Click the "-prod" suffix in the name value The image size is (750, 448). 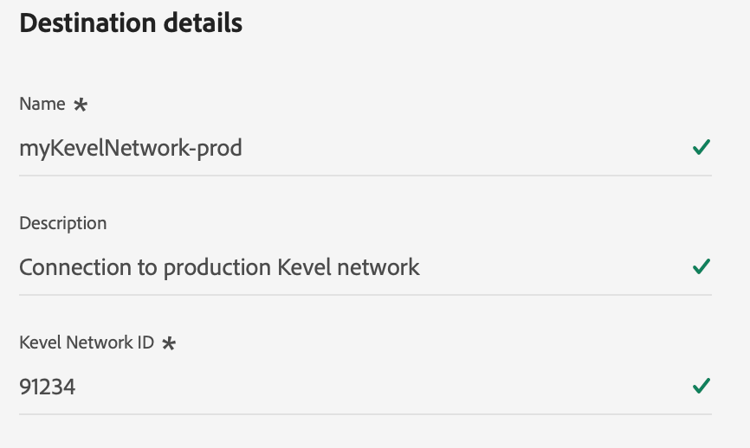[x=217, y=149]
